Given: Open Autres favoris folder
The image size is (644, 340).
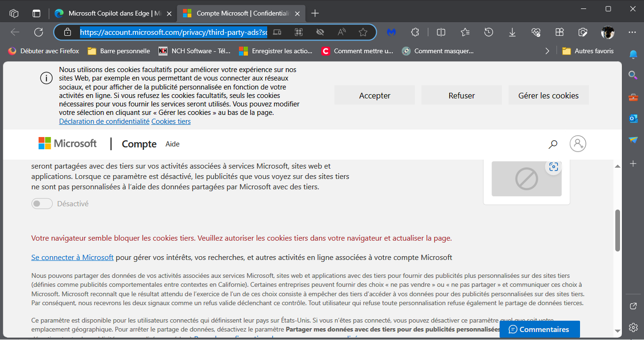Looking at the screenshot, I should [588, 51].
